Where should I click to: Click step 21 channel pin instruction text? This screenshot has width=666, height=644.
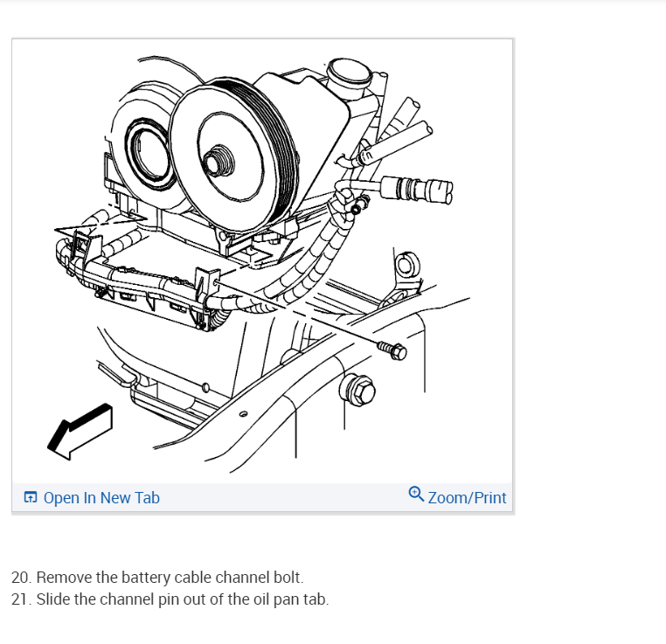click(170, 599)
